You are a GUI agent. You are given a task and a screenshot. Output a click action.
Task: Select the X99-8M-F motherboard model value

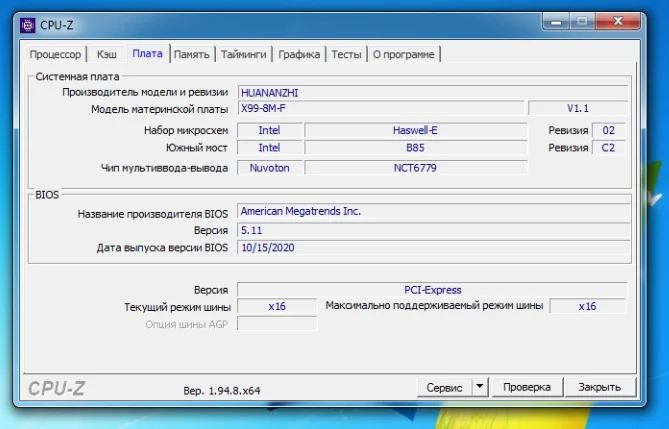point(381,108)
